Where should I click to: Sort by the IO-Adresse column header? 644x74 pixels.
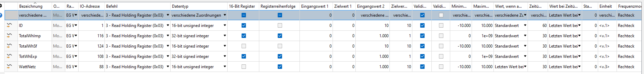coord(90,6)
